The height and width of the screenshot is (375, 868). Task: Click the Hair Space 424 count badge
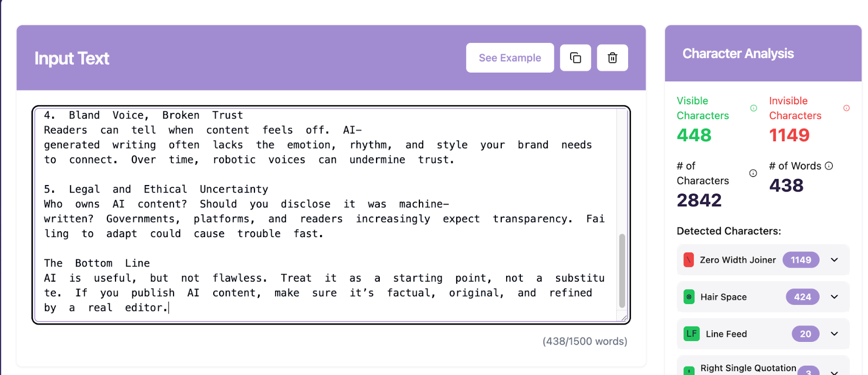coord(802,297)
